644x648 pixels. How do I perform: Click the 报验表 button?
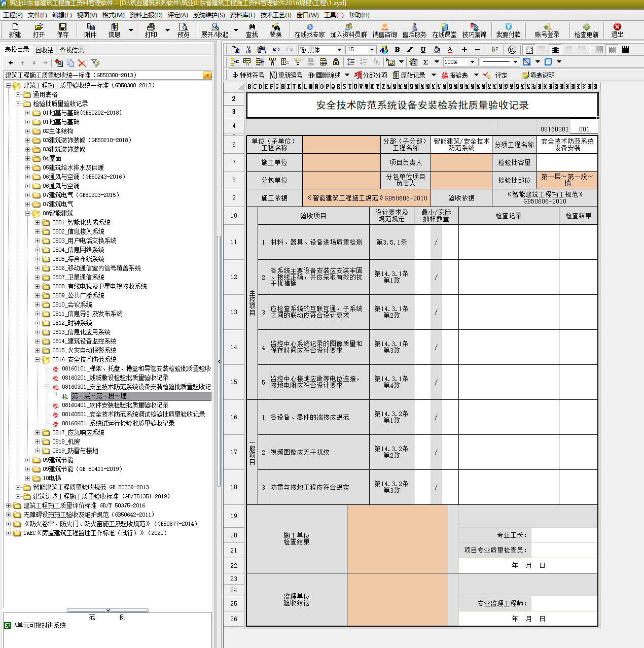coord(454,75)
